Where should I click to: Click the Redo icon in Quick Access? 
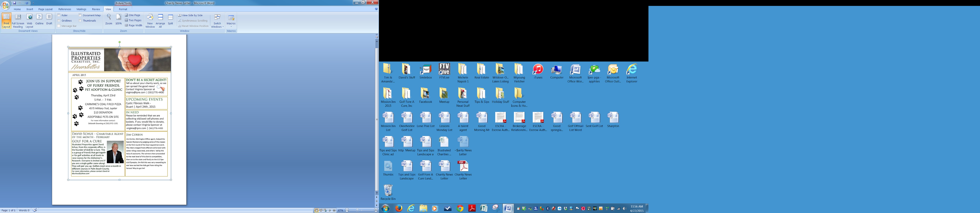27,3
